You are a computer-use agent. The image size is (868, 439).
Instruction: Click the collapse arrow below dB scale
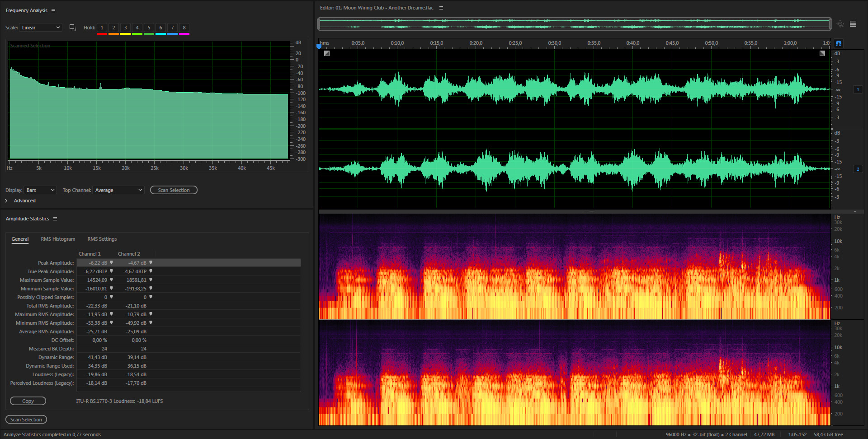tap(854, 211)
